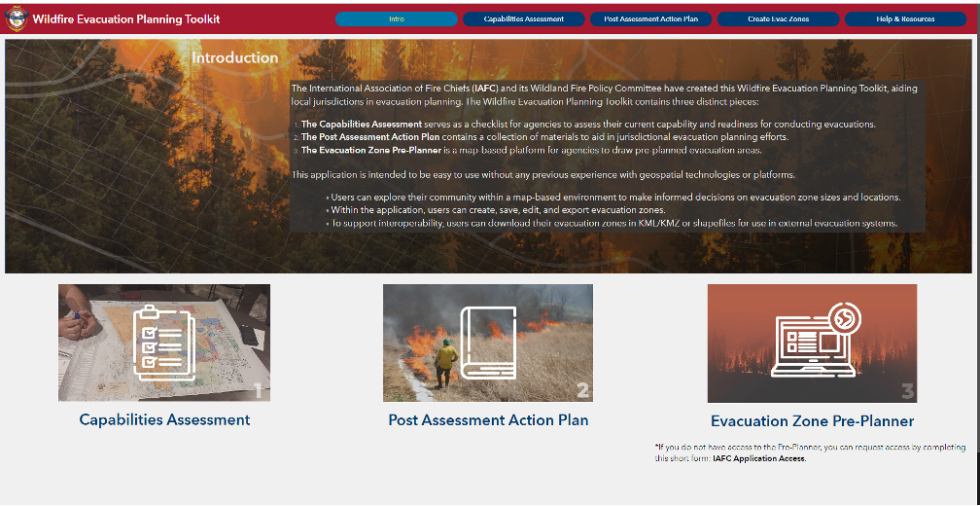Click the Introduction heading text
The width and height of the screenshot is (980, 506).
pos(235,58)
